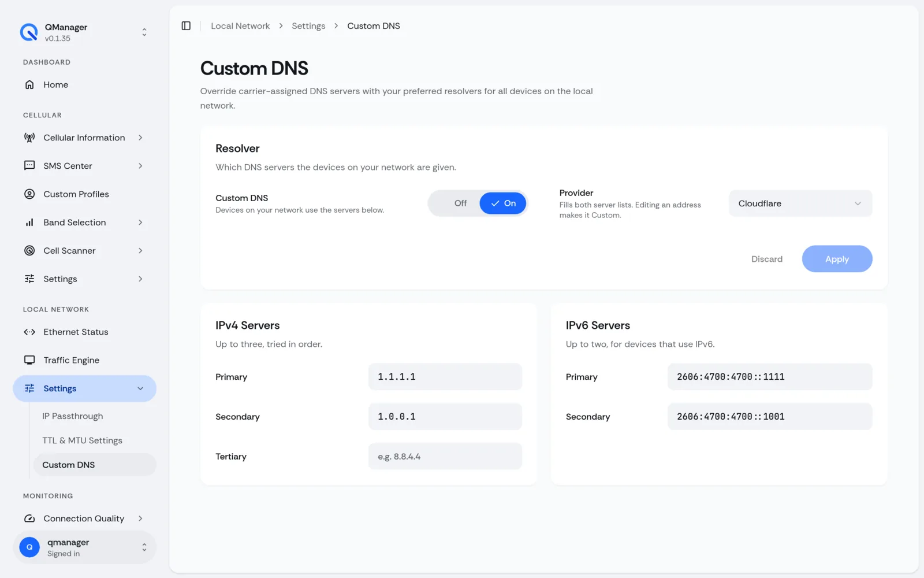Apply the DNS resolver changes
The image size is (924, 578).
(837, 259)
